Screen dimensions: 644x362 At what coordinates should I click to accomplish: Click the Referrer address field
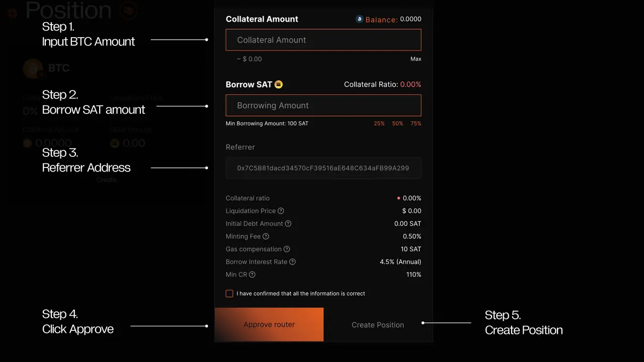pos(323,168)
